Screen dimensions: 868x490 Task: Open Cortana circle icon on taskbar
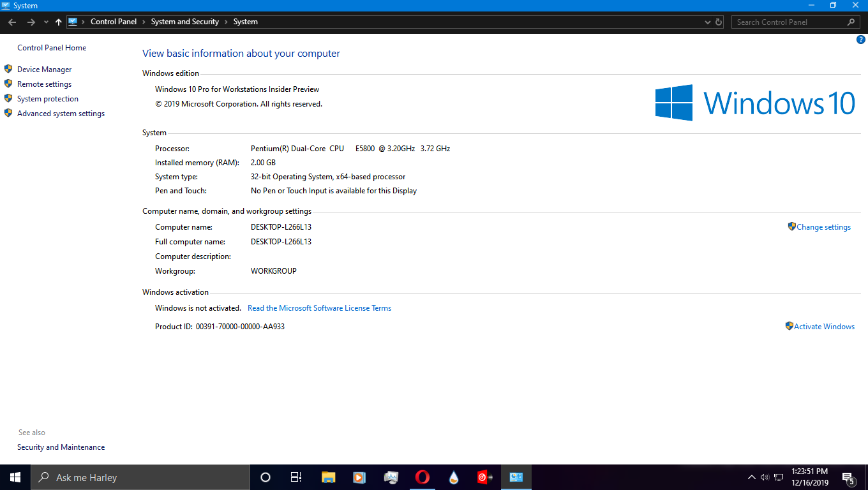point(266,477)
